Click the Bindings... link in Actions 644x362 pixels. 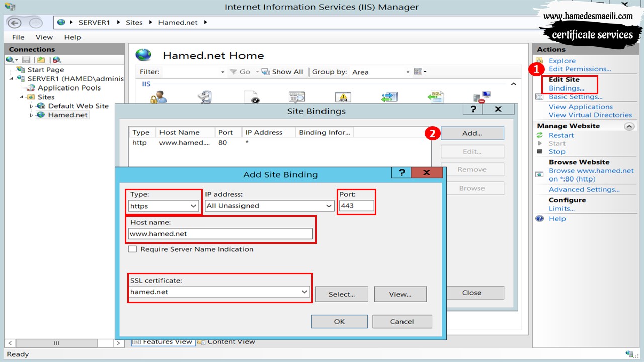pyautogui.click(x=567, y=88)
